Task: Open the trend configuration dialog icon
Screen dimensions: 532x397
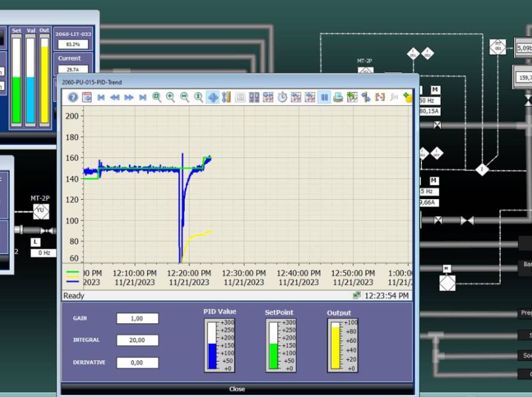Action: tap(87, 97)
